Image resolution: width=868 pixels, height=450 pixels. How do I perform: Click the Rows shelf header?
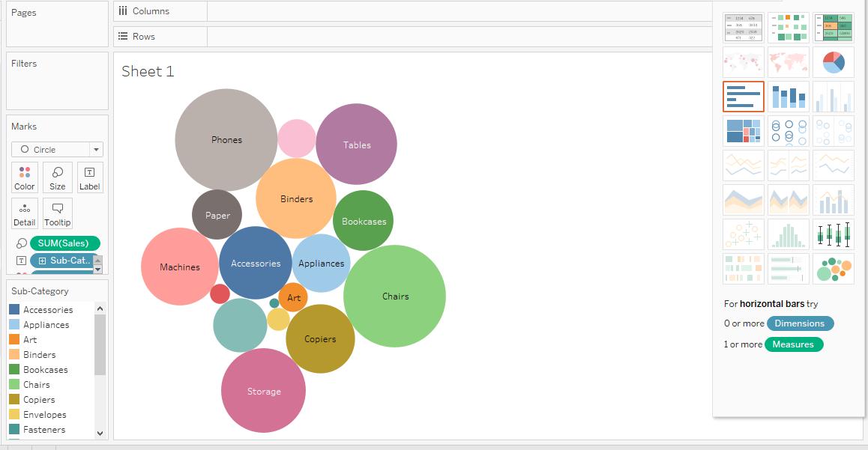(x=142, y=34)
